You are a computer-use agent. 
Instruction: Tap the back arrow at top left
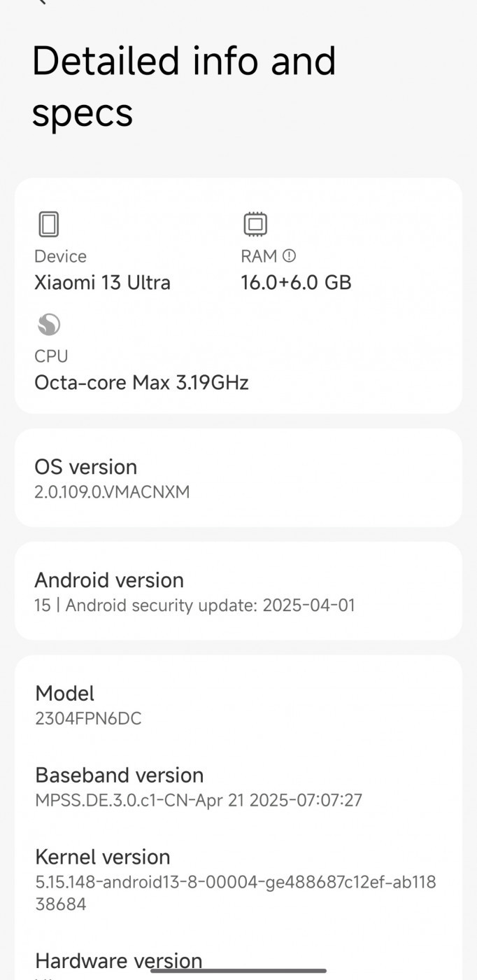point(42,2)
